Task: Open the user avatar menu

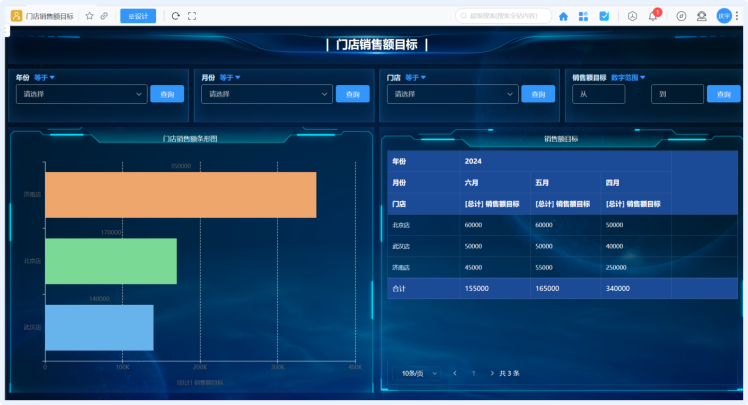Action: pyautogui.click(x=724, y=16)
